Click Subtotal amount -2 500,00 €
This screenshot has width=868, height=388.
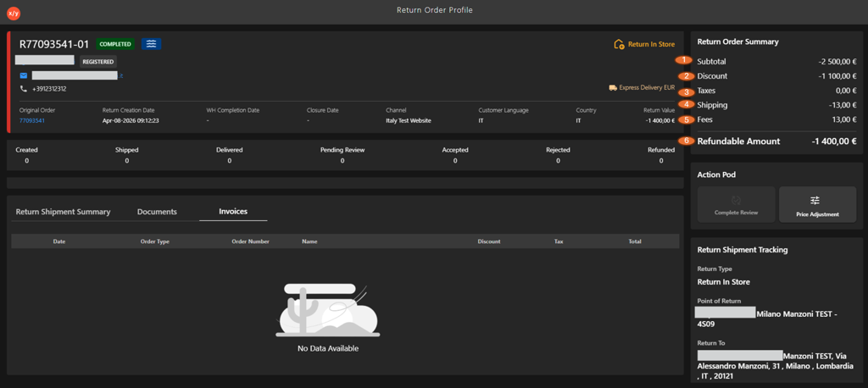pyautogui.click(x=837, y=62)
